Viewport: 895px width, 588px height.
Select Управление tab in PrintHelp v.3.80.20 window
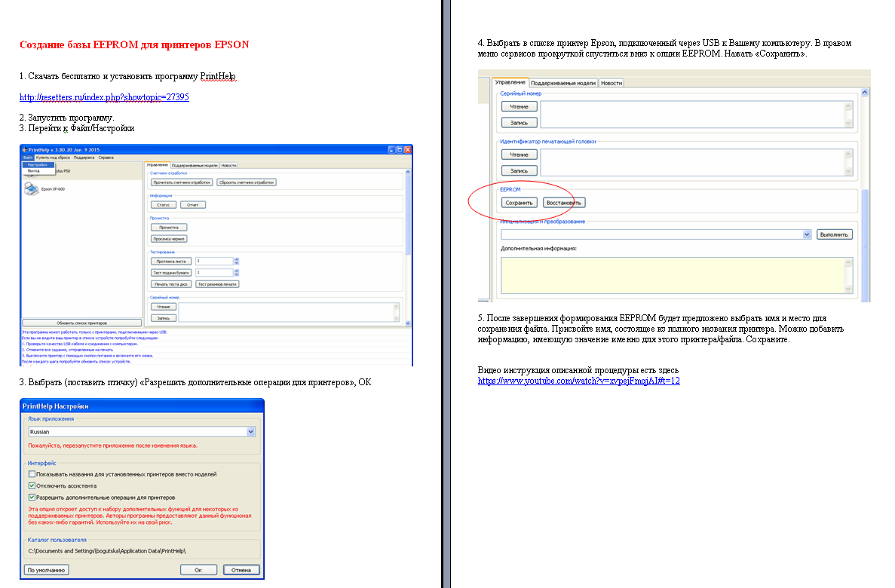click(x=157, y=164)
